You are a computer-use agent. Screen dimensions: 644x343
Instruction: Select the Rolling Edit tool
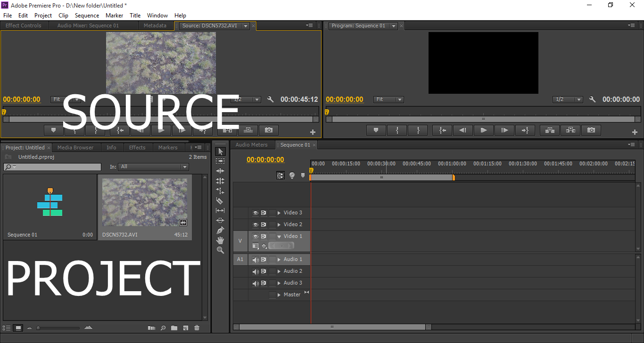click(220, 181)
